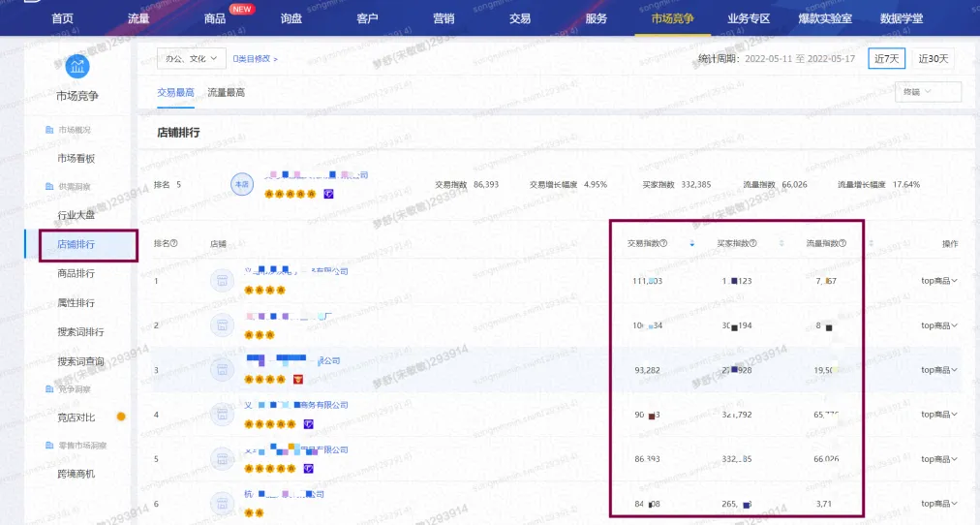Open 商品排行 in the left sidebar

[77, 274]
